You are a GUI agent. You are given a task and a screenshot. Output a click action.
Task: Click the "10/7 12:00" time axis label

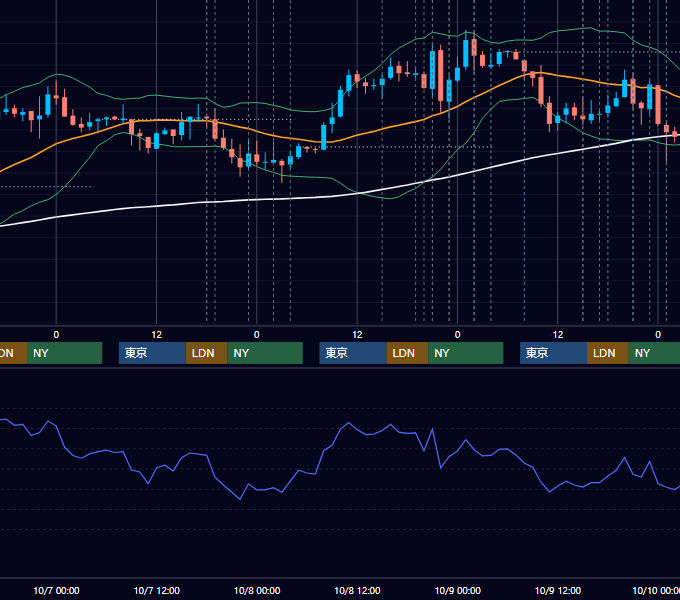coord(157,590)
